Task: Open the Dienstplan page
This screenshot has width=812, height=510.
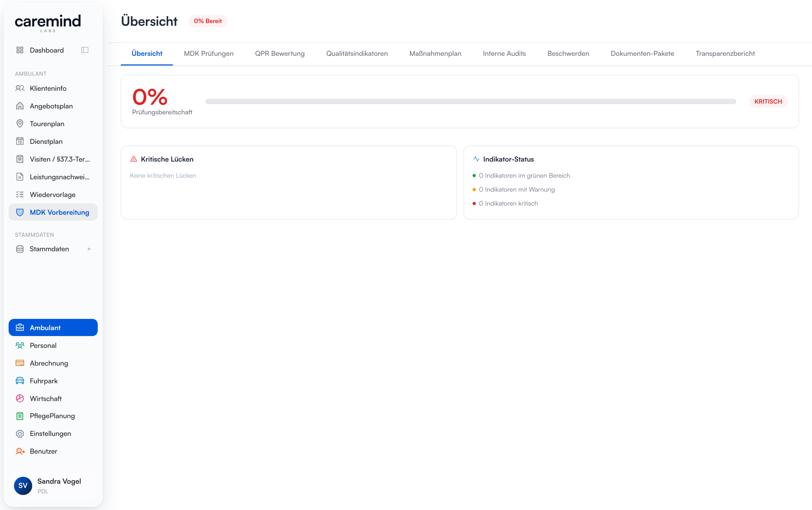Action: pyautogui.click(x=53, y=141)
